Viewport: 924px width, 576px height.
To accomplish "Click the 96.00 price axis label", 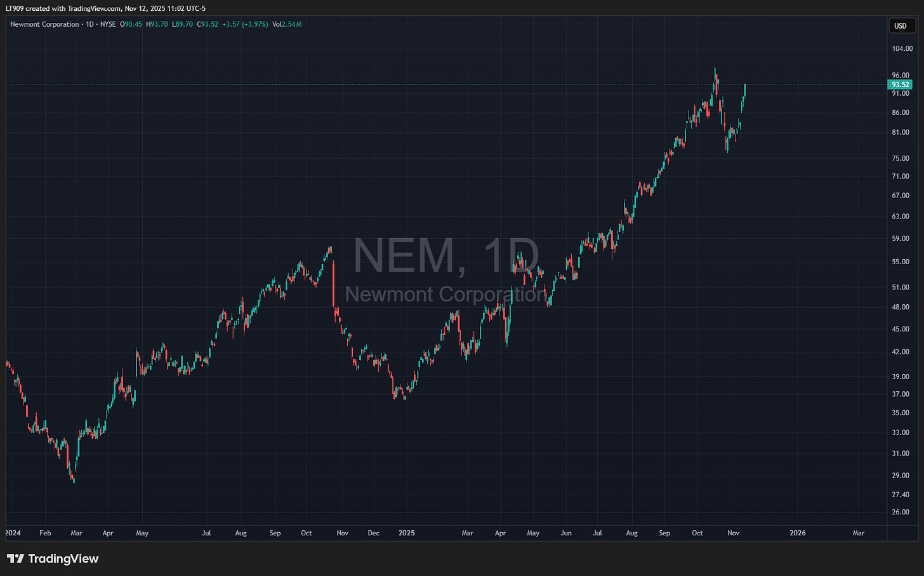I will pos(901,75).
